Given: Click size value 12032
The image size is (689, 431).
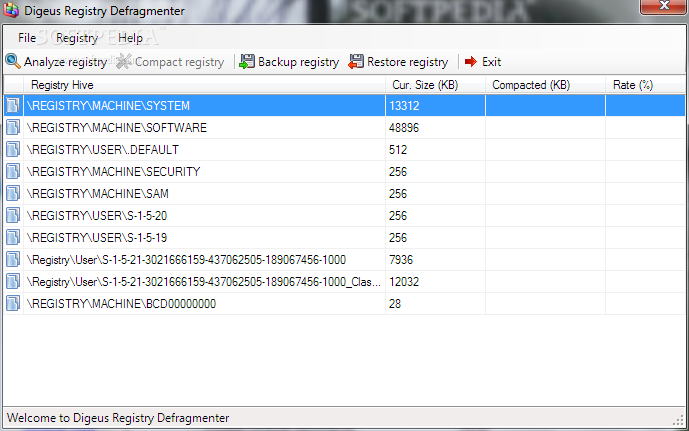Looking at the screenshot, I should coord(404,282).
